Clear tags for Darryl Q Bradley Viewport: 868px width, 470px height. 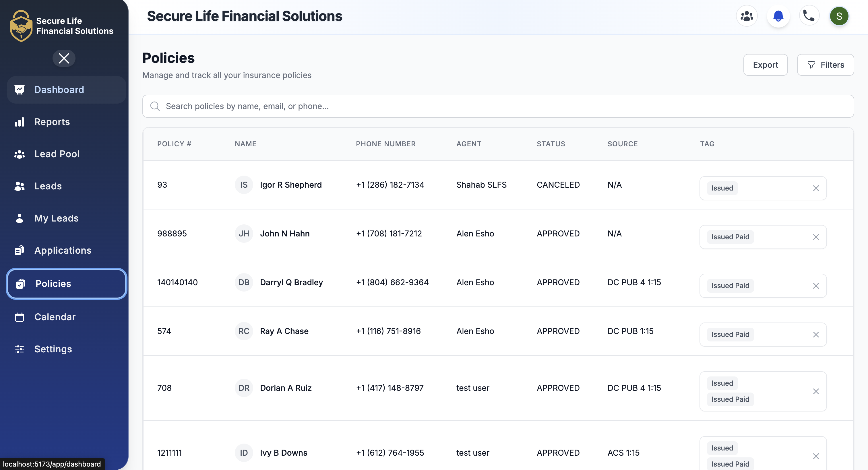[x=816, y=286]
